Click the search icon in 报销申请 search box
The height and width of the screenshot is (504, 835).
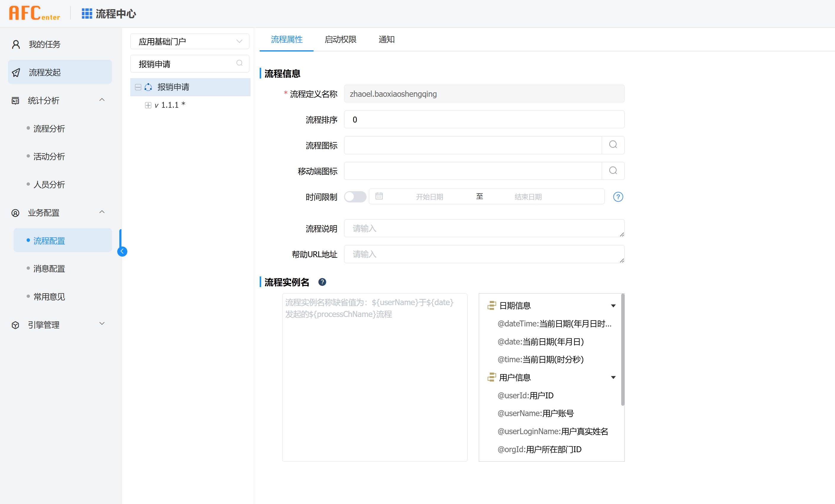(x=239, y=63)
